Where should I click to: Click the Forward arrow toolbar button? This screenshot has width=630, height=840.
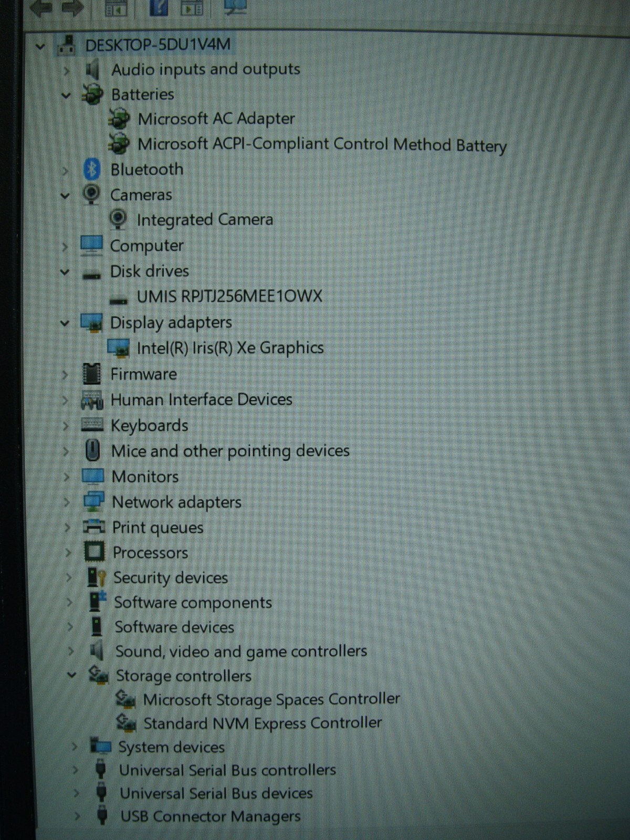(x=72, y=7)
